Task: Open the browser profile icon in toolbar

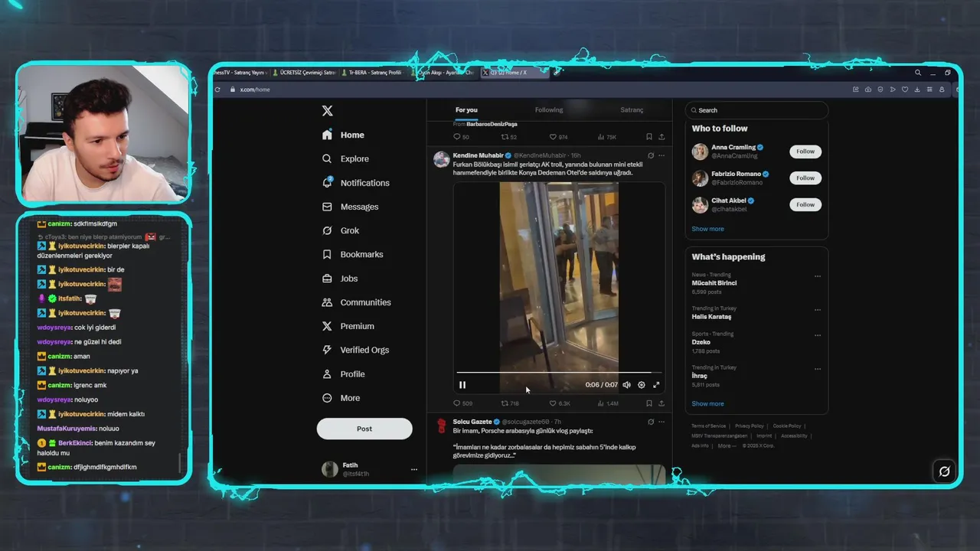Action: point(942,90)
